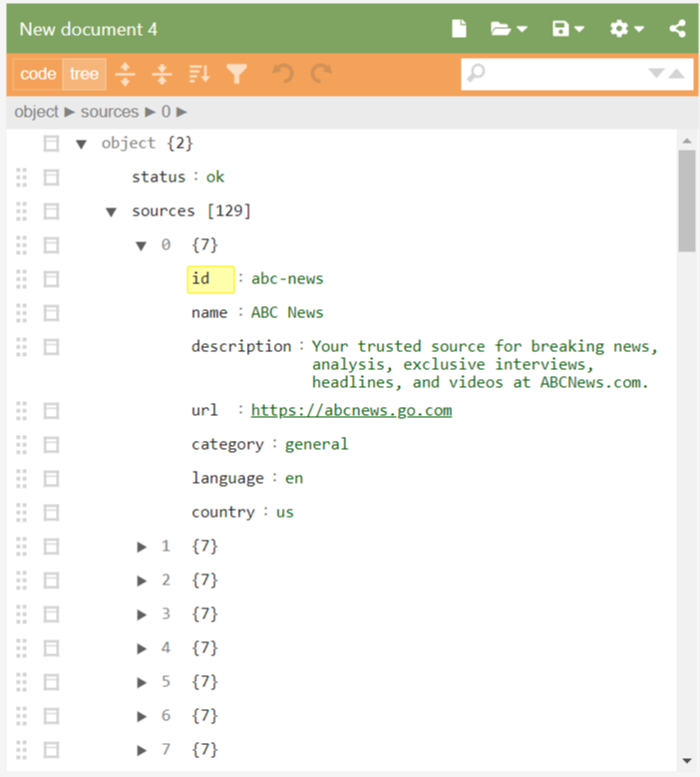Open the actions menu of the sources row
This screenshot has width=700, height=777.
coord(51,211)
